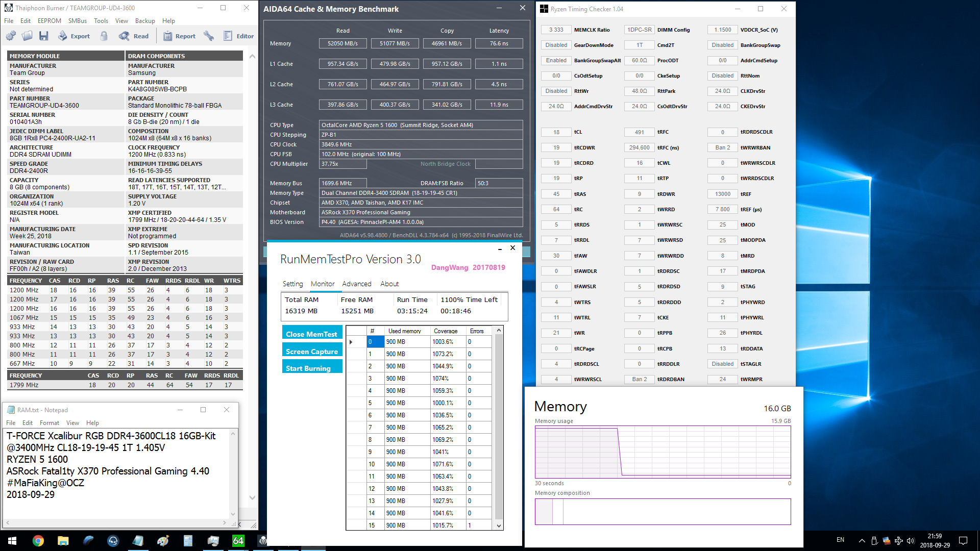Image resolution: width=980 pixels, height=551 pixels.
Task: Click the floppy disk save icon
Action: 44,36
